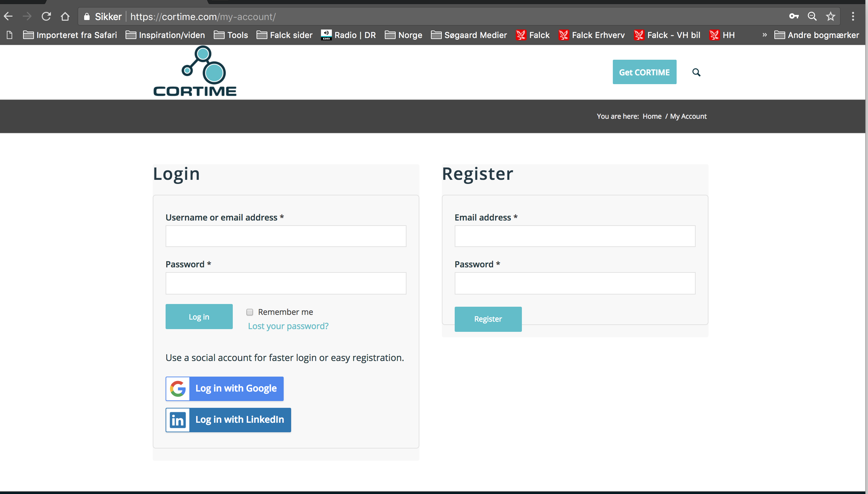This screenshot has width=868, height=494.
Task: Tick the Remember me checkbox
Action: pos(250,312)
